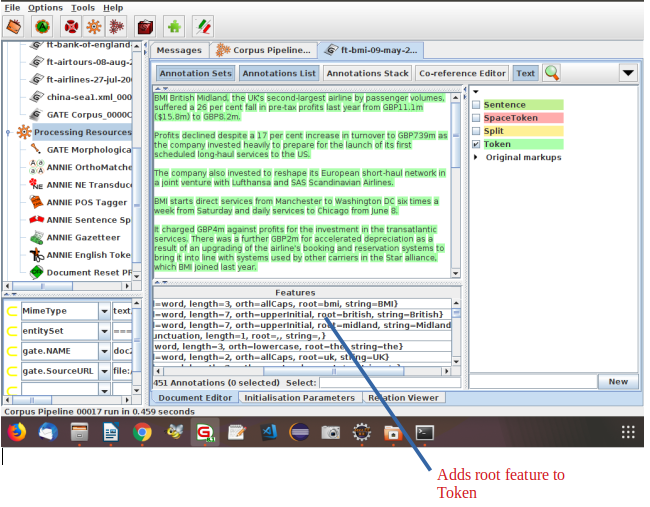Open Google Chrome from the dock
This screenshot has height=507, width=650.
click(x=142, y=432)
